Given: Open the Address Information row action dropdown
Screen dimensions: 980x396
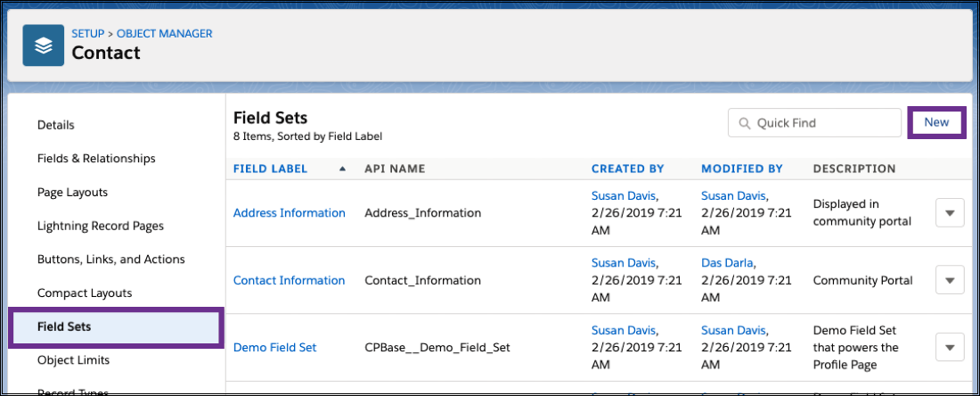Looking at the screenshot, I should [x=950, y=213].
